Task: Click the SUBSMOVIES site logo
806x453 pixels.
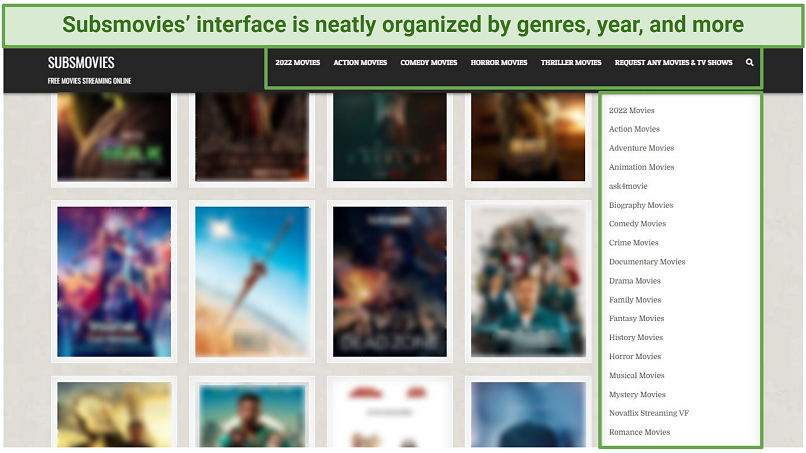Action: pos(81,63)
